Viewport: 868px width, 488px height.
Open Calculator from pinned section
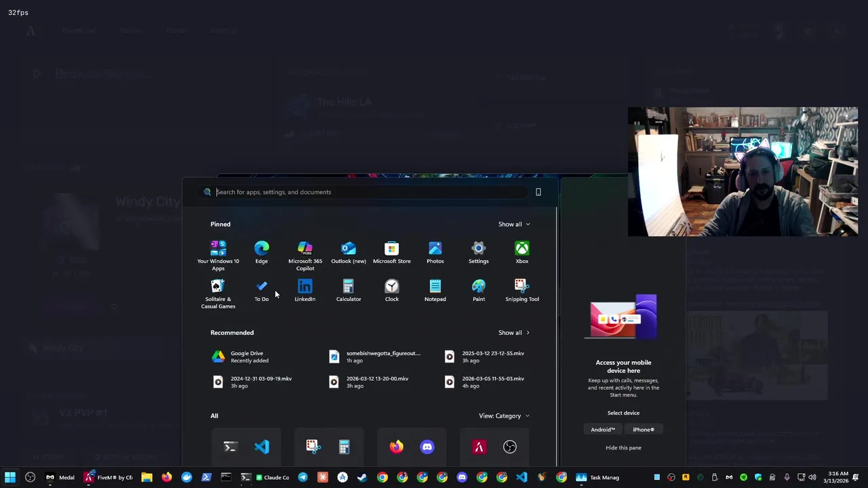point(348,291)
